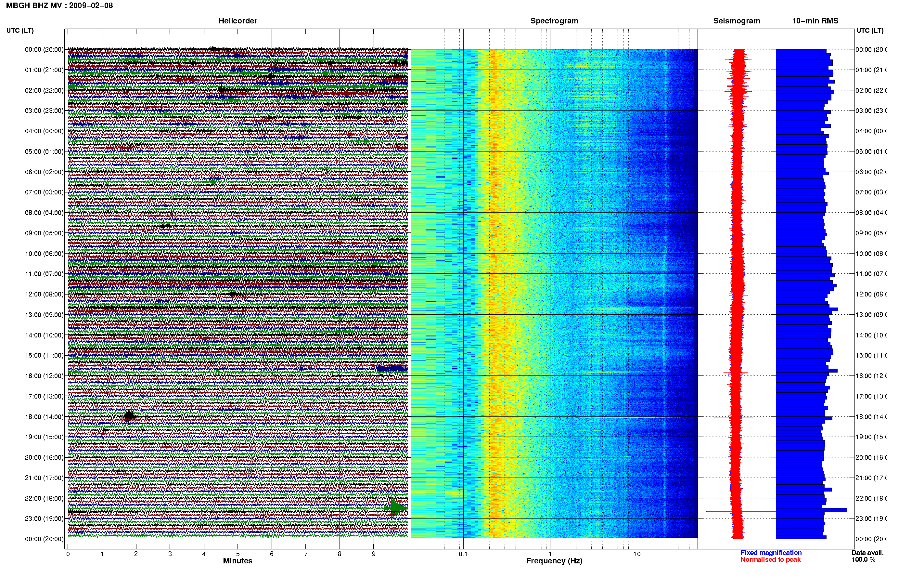Image resolution: width=924 pixels, height=578 pixels.
Task: Click the 'Minutes' x-axis label
Action: tap(237, 561)
